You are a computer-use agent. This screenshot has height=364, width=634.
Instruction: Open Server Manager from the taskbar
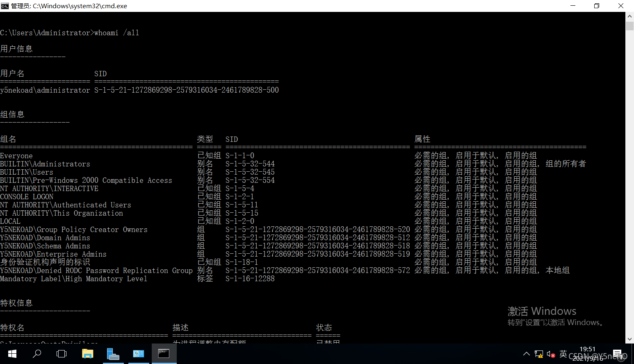click(113, 354)
